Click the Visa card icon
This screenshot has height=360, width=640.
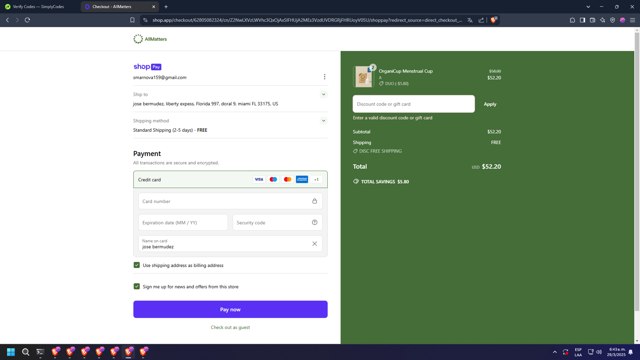(x=259, y=180)
